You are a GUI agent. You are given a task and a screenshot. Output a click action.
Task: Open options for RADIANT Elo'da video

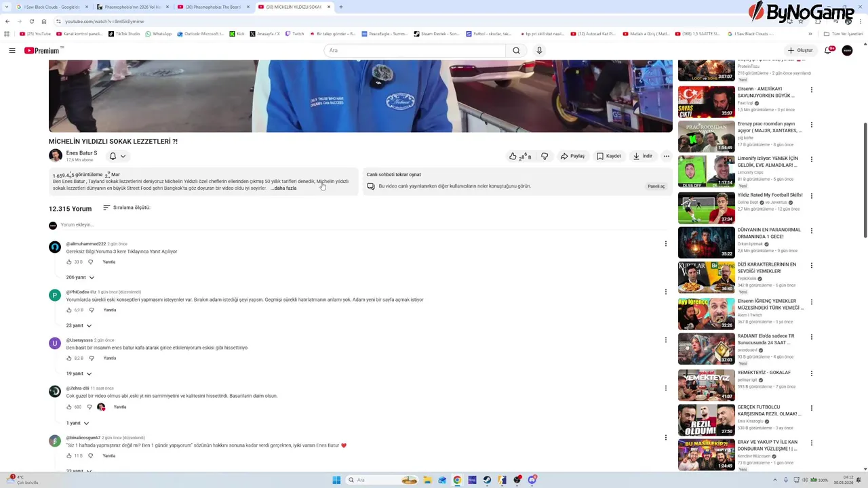[811, 337]
